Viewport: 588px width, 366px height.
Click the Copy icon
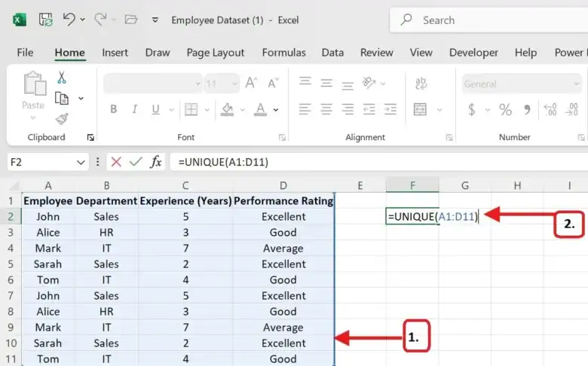[62, 98]
